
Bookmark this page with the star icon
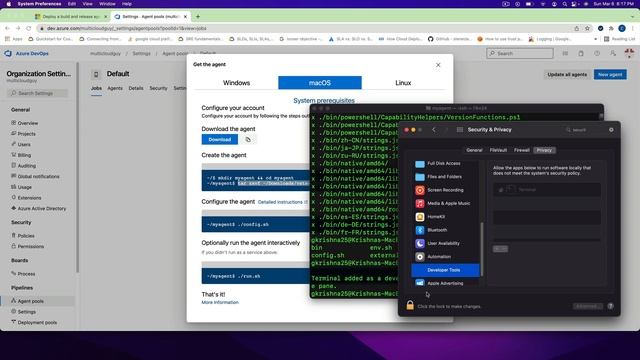tap(587, 28)
